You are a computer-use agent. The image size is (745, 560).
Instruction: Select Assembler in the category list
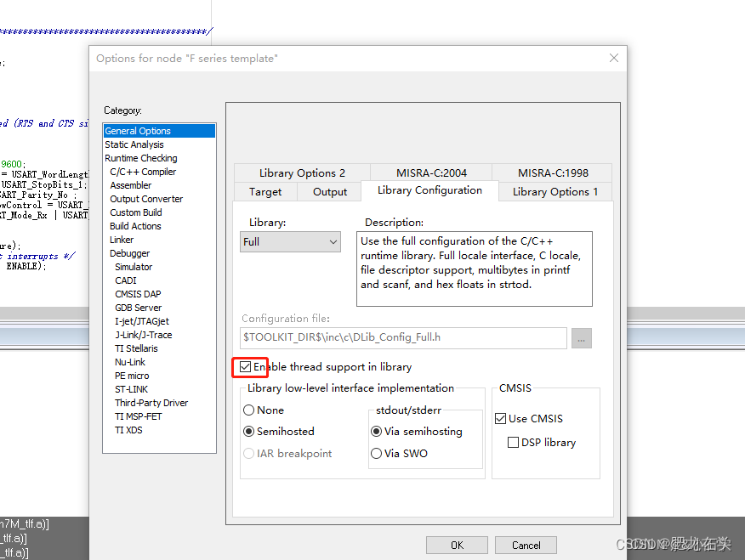pos(131,185)
